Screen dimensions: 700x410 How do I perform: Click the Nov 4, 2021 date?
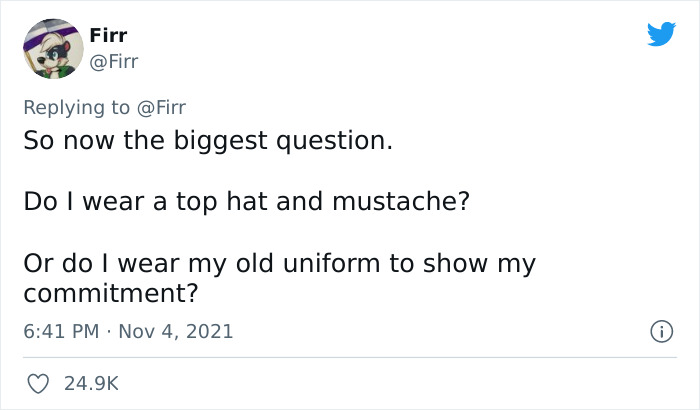(176, 331)
